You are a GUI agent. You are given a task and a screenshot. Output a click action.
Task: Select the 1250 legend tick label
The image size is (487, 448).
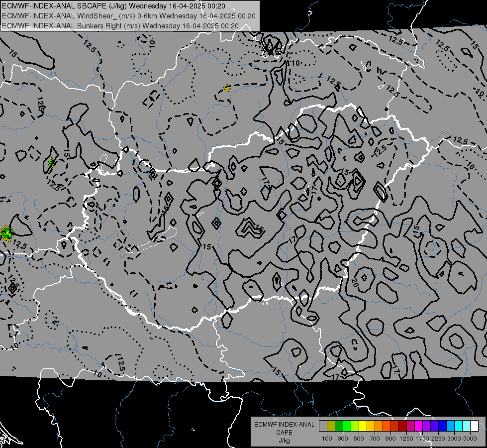(406, 439)
